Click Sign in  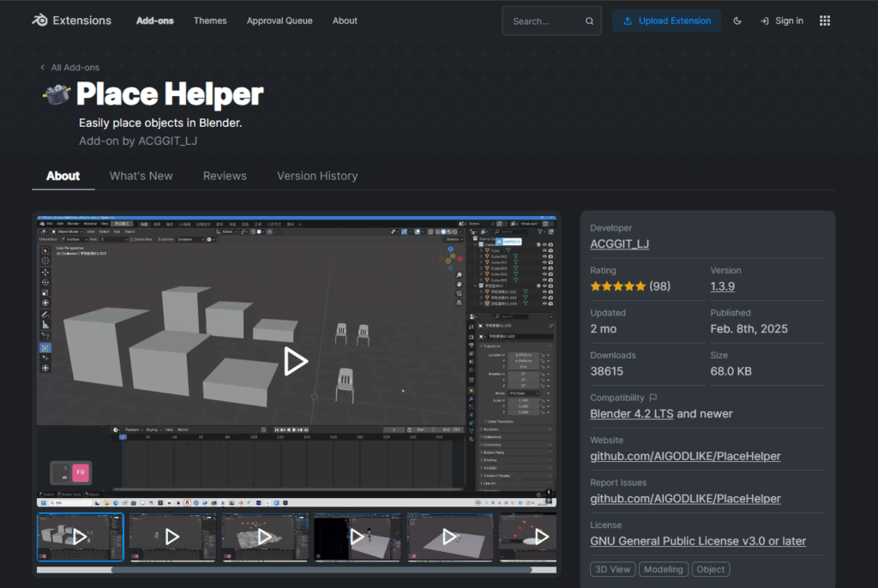(782, 21)
